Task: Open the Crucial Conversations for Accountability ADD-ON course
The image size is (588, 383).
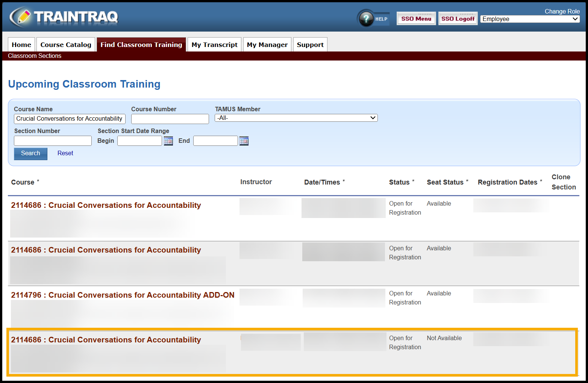Action: pos(123,295)
